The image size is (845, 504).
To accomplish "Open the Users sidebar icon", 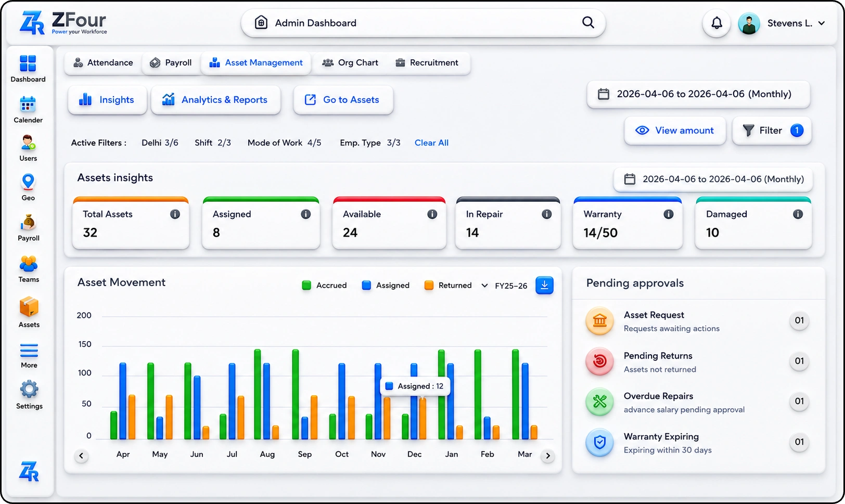I will (x=28, y=143).
